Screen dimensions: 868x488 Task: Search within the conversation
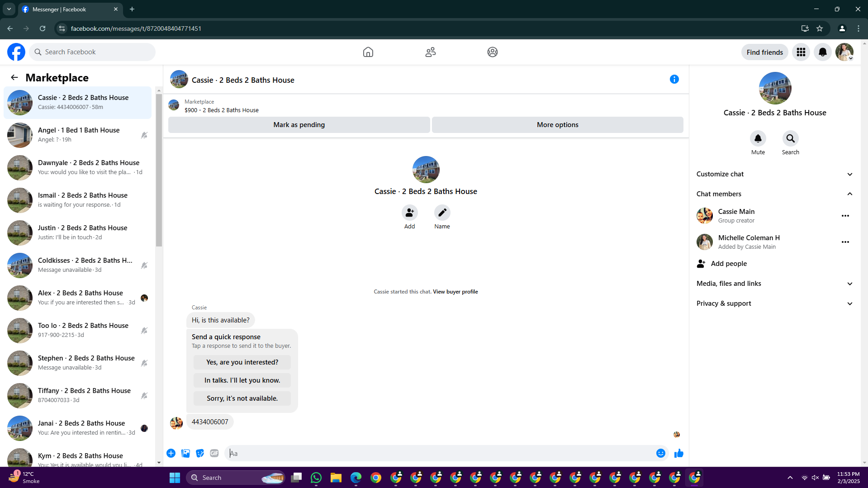[791, 138]
